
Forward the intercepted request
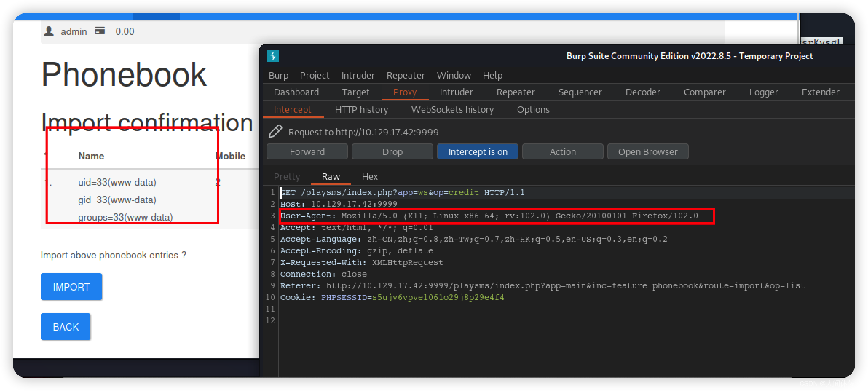click(307, 151)
